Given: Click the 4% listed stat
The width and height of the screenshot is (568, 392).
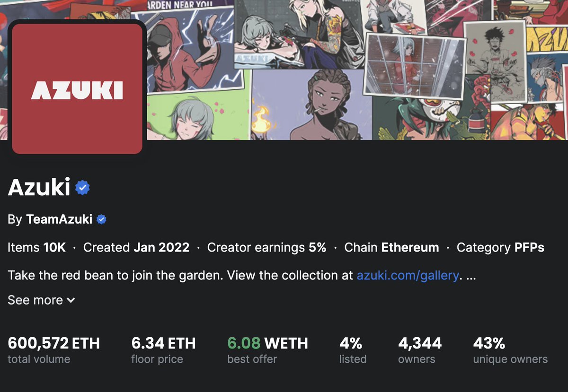Looking at the screenshot, I should pyautogui.click(x=353, y=350).
